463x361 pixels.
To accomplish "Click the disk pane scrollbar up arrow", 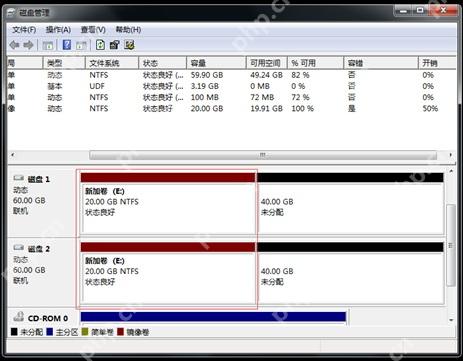I will click(451, 171).
